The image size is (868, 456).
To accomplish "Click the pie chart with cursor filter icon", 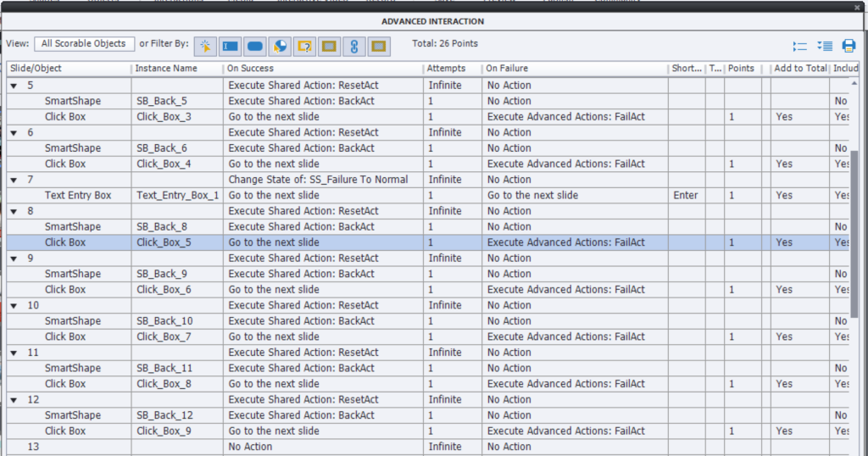I will 280,46.
